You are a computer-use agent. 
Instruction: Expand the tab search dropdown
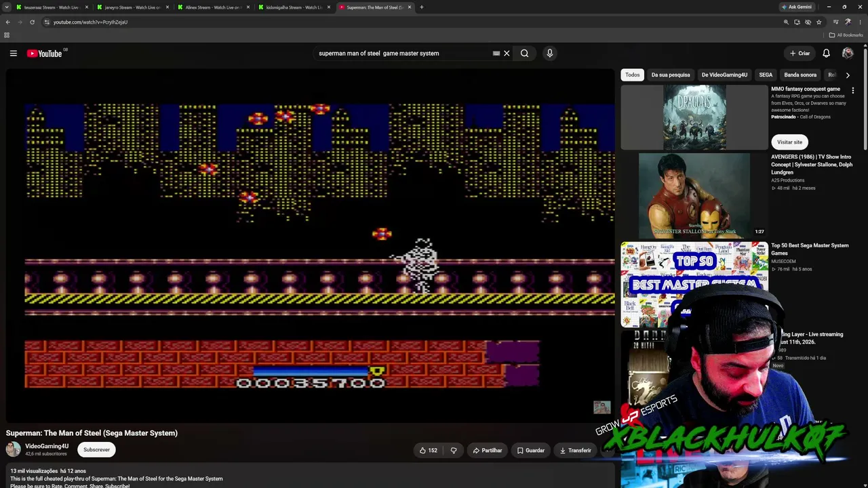point(7,7)
